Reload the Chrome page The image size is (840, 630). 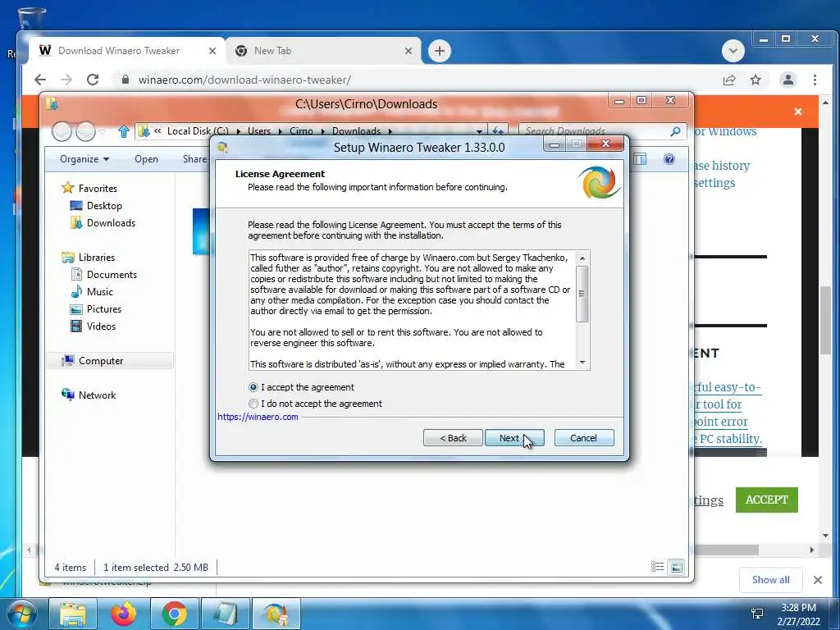93,80
